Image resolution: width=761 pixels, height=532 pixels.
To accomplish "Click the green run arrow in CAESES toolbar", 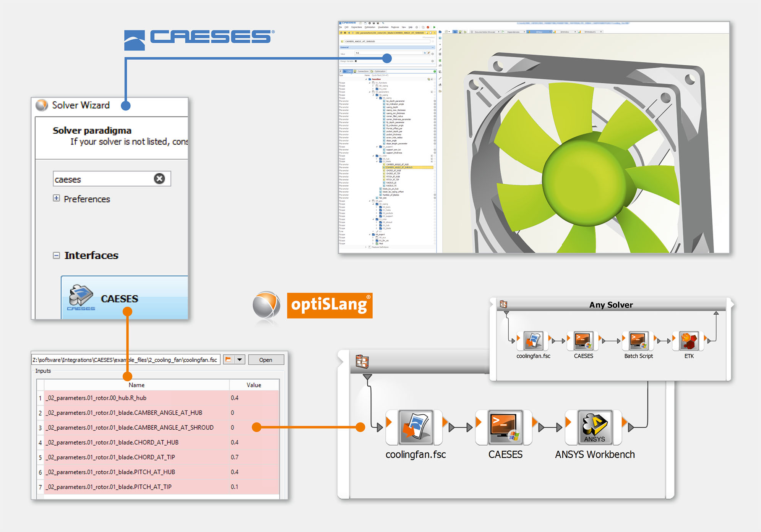I will click(x=434, y=27).
